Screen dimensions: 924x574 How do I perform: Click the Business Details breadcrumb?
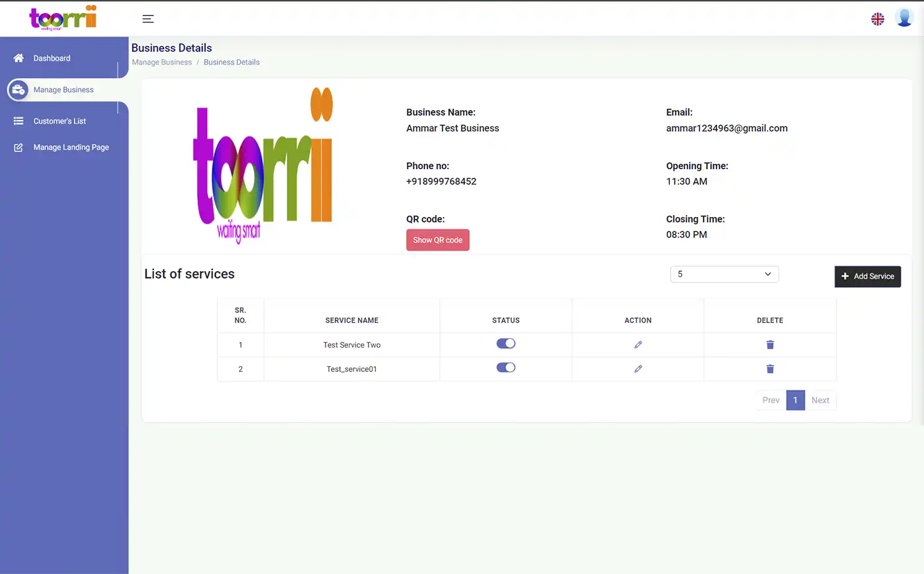(231, 62)
